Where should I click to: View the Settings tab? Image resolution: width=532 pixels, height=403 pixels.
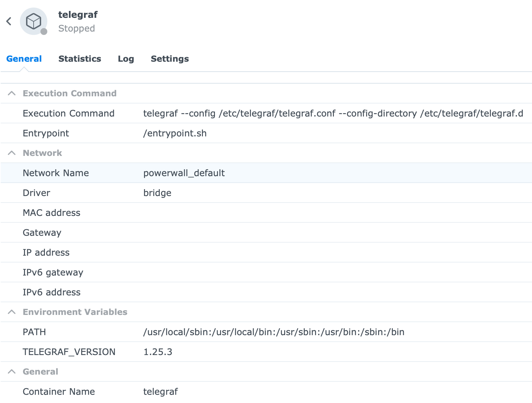coord(169,59)
